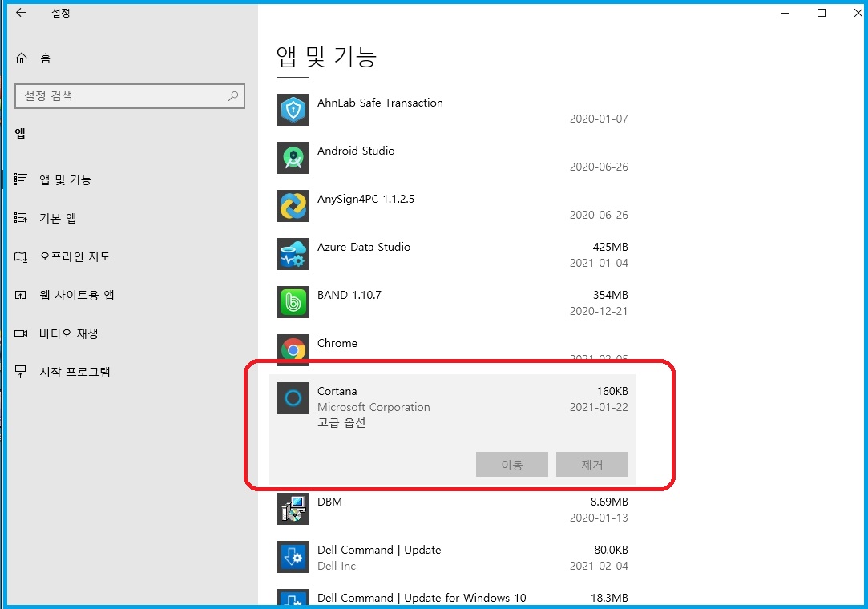Select Dell Command | Update entry
Screen dimensions: 868x609
379,550
